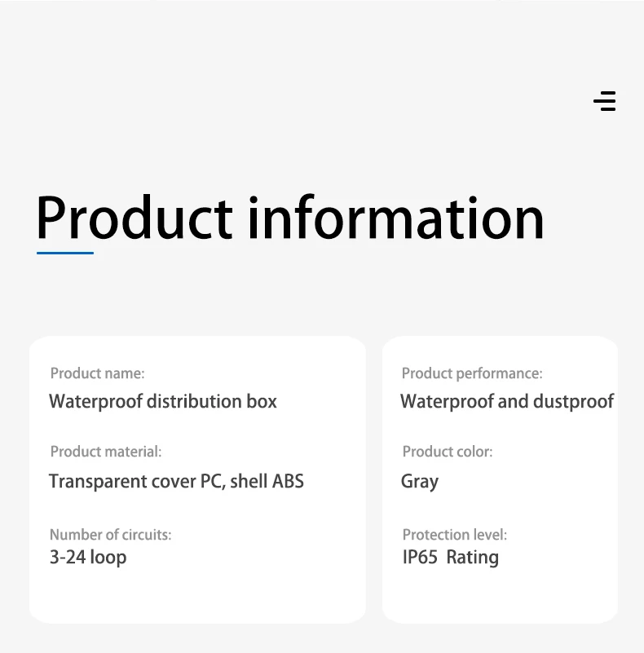Select the "3-24 loop" value

click(88, 558)
